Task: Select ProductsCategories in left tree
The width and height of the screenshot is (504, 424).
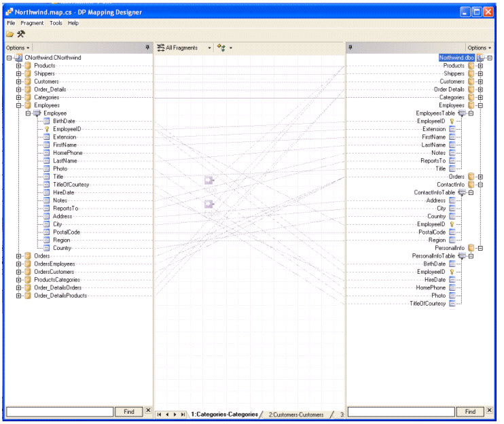Action: coord(57,280)
